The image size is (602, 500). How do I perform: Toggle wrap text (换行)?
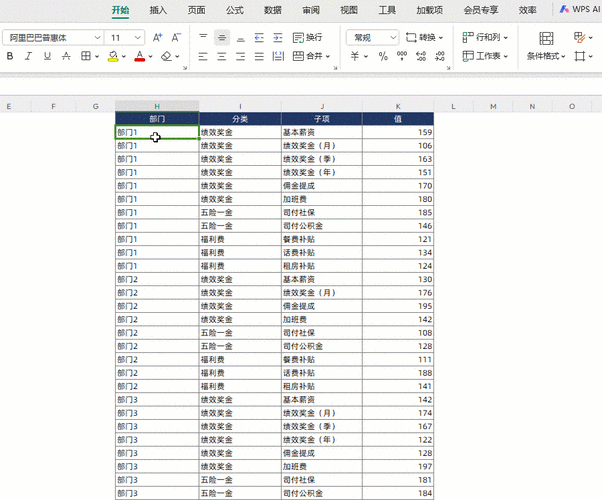pyautogui.click(x=308, y=37)
